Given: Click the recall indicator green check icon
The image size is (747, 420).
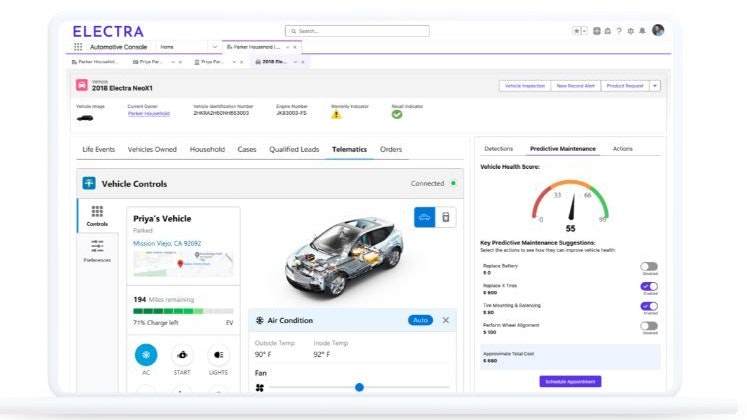Looking at the screenshot, I should click(397, 114).
